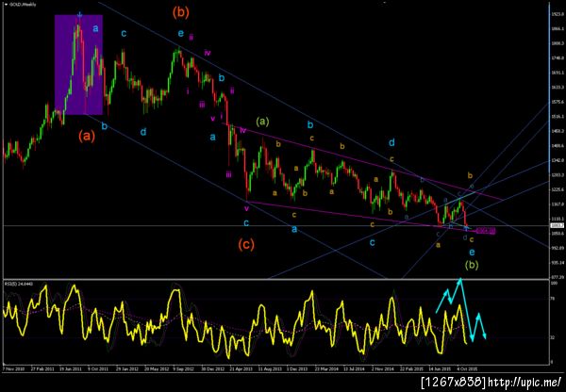The height and width of the screenshot is (392, 566).
Task: Click the 1342.0 price scale value
Action: pyautogui.click(x=558, y=160)
